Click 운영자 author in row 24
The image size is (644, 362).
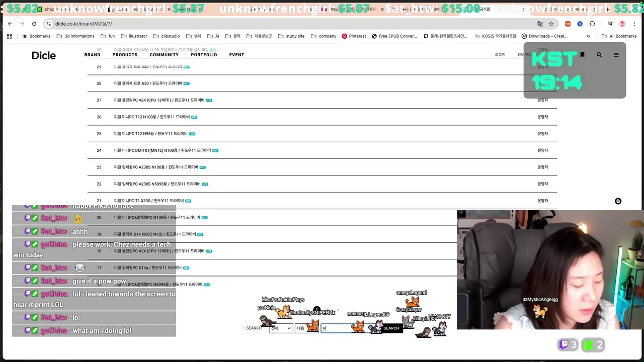click(x=542, y=150)
